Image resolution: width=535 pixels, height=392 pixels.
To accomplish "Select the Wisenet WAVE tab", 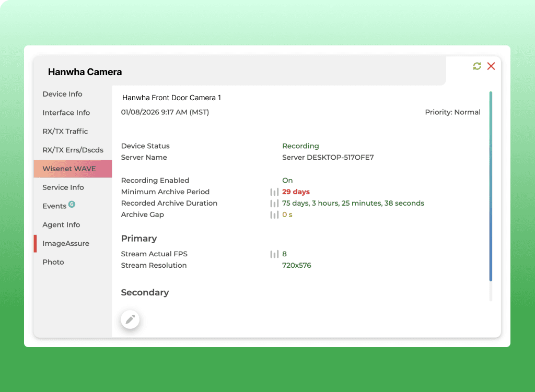I will coord(73,169).
